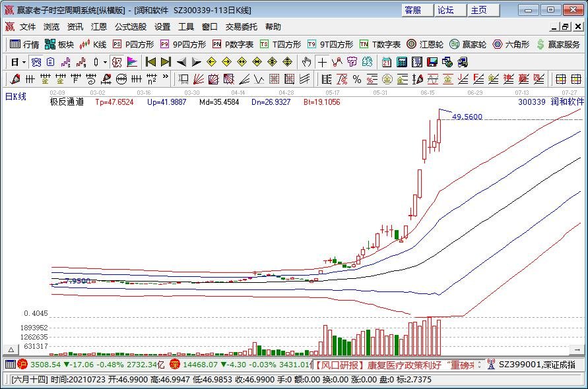Save using the floppy disk icon
This screenshot has width=588, height=389.
click(x=432, y=62)
